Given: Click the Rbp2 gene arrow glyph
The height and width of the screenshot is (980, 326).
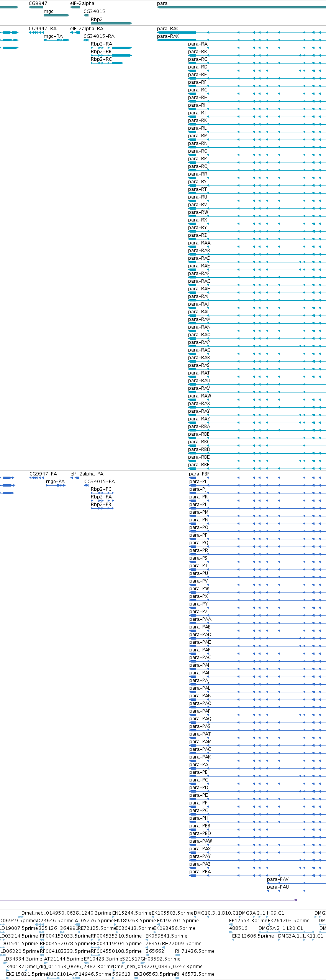Looking at the screenshot, I should 111,23.
